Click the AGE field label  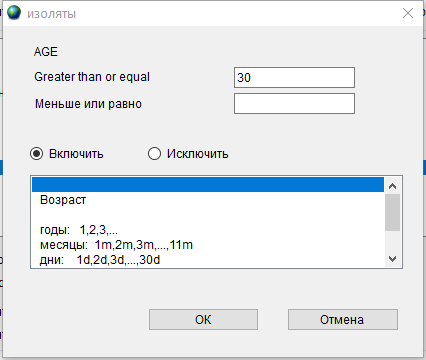tap(46, 52)
